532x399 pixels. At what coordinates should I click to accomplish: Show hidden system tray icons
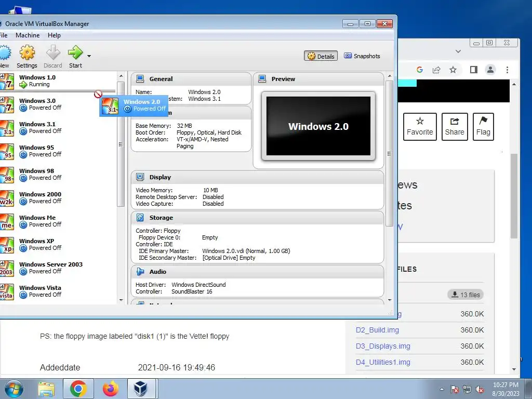click(x=442, y=390)
